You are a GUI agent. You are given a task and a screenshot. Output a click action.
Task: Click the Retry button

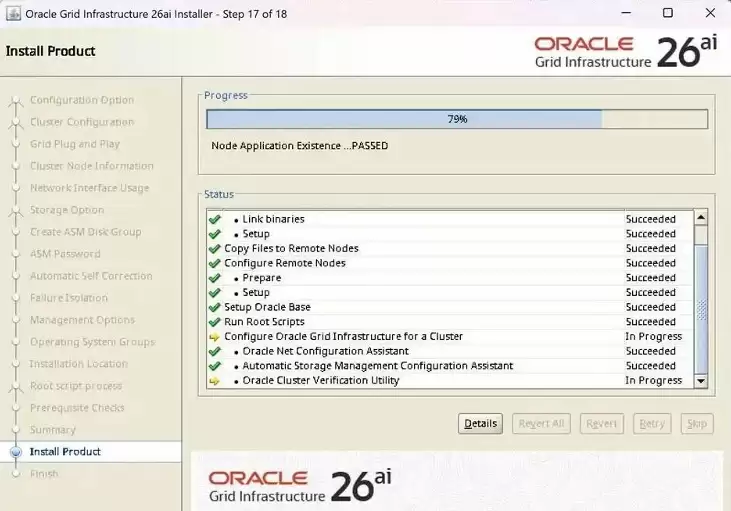pos(652,423)
